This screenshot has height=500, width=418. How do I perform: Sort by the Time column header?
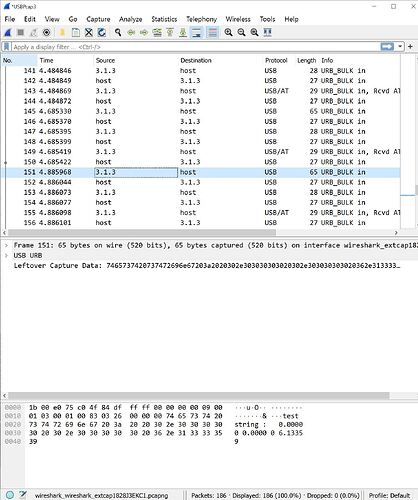pyautogui.click(x=65, y=60)
